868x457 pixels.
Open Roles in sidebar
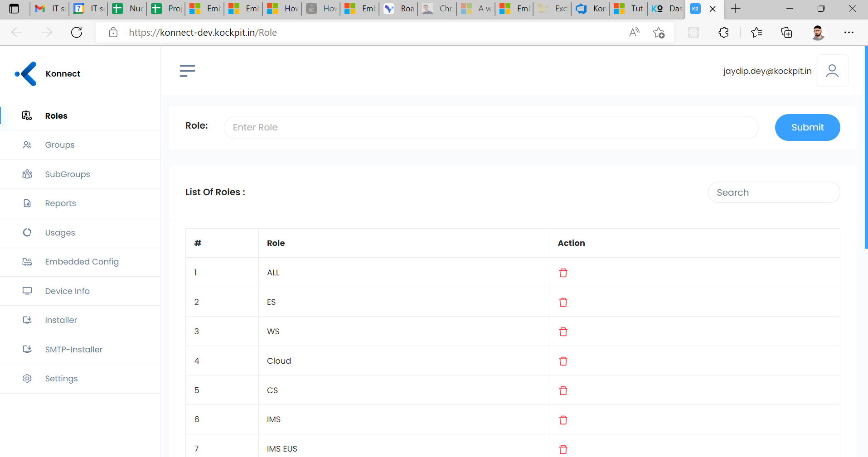(80, 115)
